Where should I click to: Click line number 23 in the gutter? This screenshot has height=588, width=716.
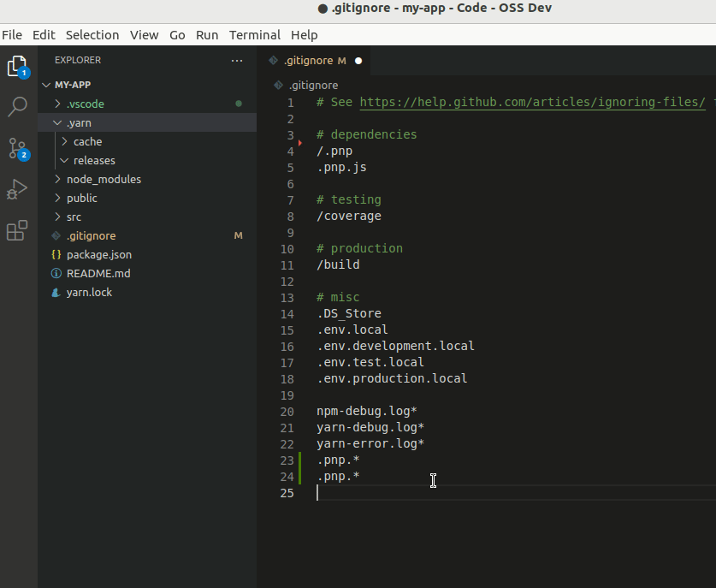287,460
